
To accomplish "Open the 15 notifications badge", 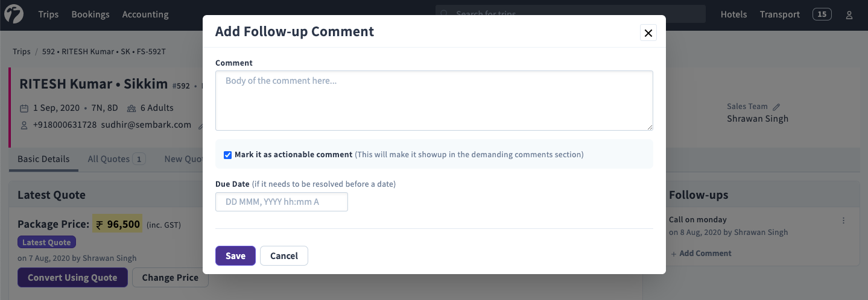I will click(822, 14).
